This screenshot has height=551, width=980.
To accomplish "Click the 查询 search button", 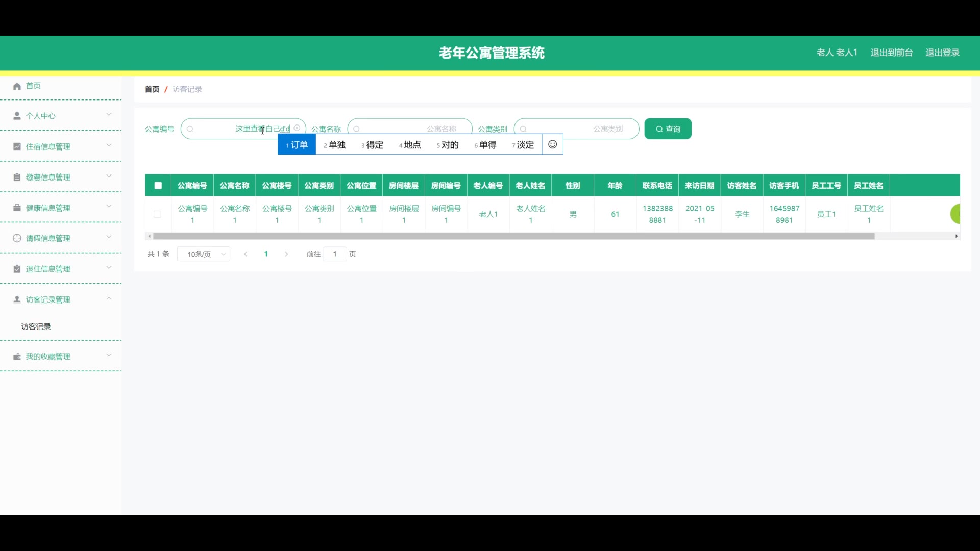I will pos(668,129).
